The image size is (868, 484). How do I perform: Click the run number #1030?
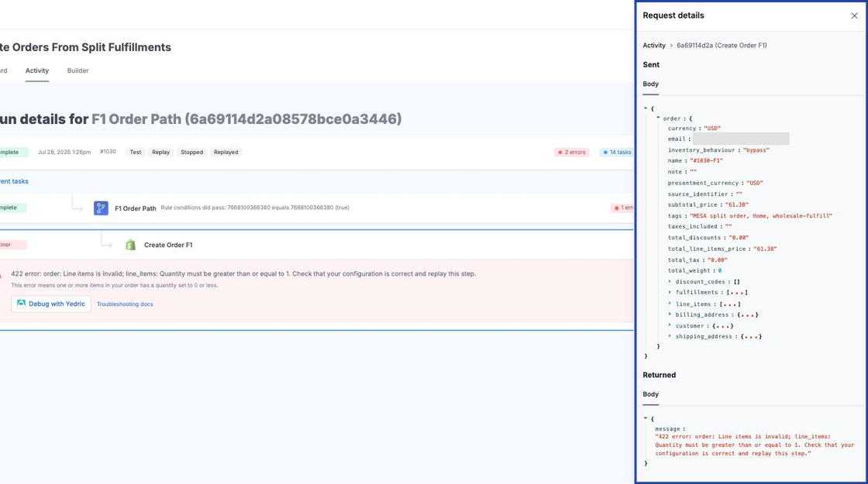coord(108,152)
